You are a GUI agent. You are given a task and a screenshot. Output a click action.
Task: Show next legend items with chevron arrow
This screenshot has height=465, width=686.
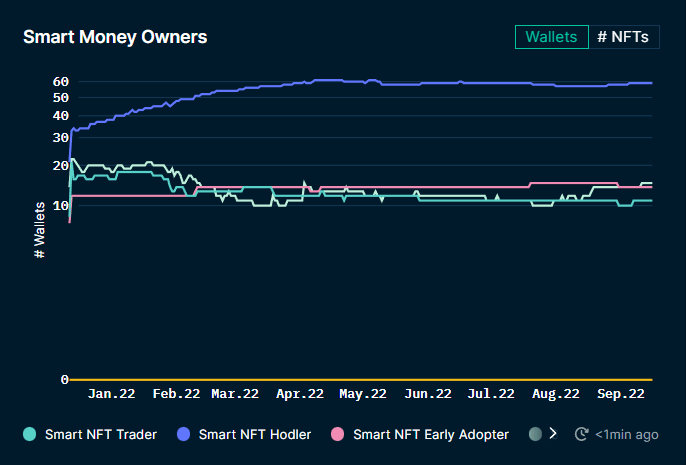tap(553, 434)
